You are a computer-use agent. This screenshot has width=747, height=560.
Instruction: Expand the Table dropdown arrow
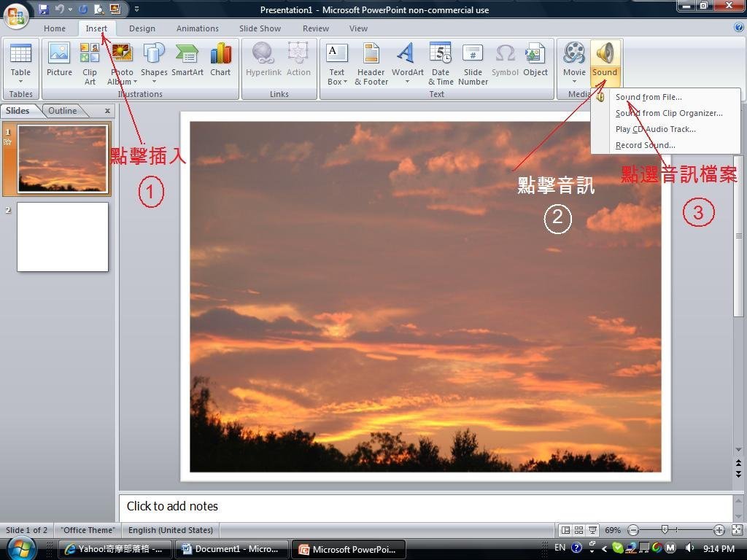click(x=20, y=82)
